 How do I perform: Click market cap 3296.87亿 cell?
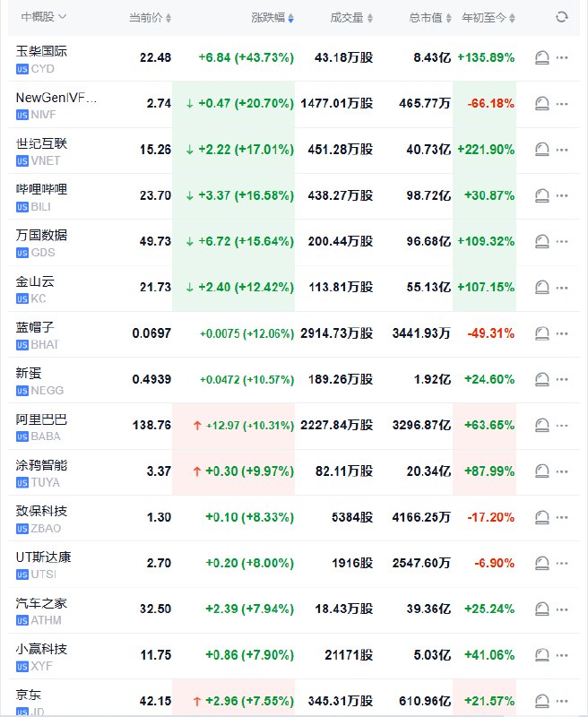point(421,425)
